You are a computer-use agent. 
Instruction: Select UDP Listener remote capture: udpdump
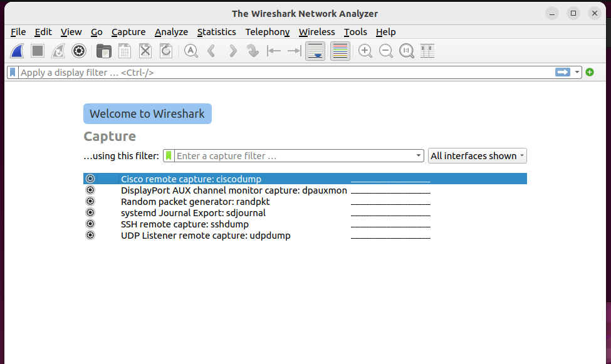click(x=305, y=236)
